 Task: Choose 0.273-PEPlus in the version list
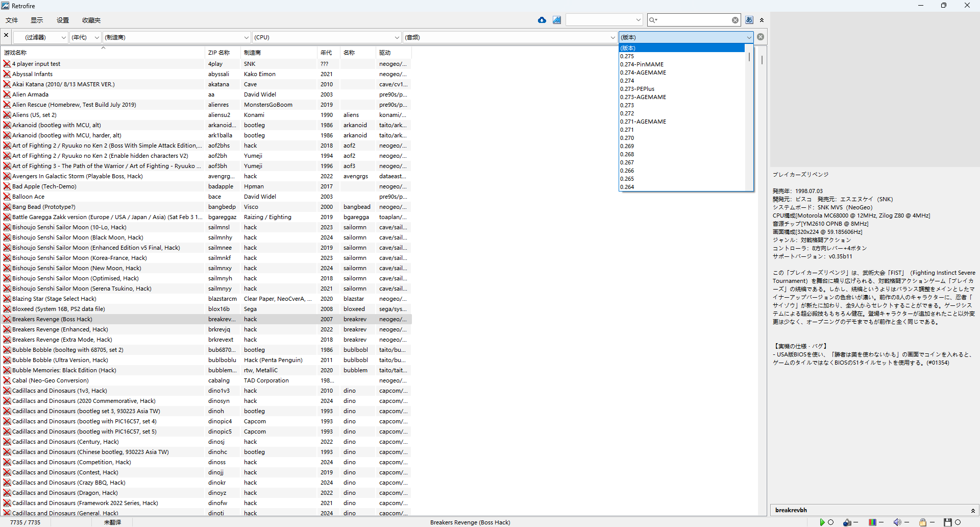(x=682, y=89)
